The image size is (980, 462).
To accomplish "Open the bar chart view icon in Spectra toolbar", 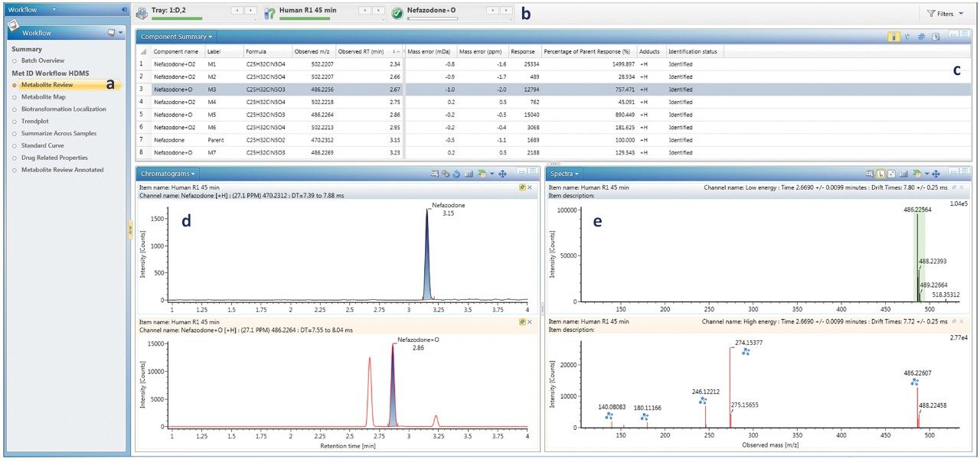I will point(903,174).
